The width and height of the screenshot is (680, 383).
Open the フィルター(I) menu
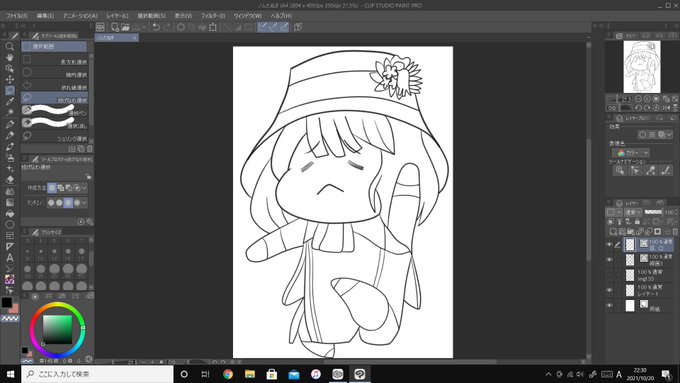point(212,16)
